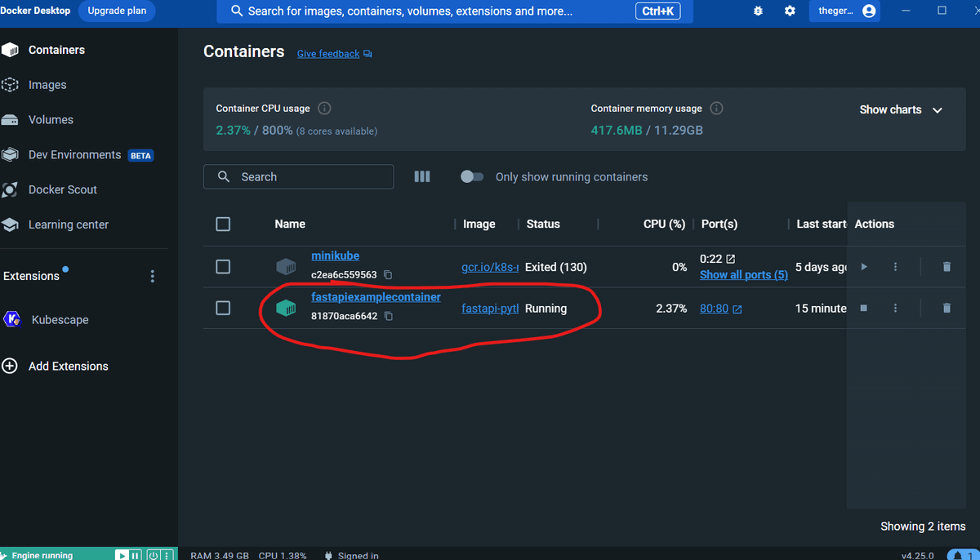Open the Extensions three-dot menu
This screenshot has width=980, height=560.
pyautogui.click(x=152, y=277)
